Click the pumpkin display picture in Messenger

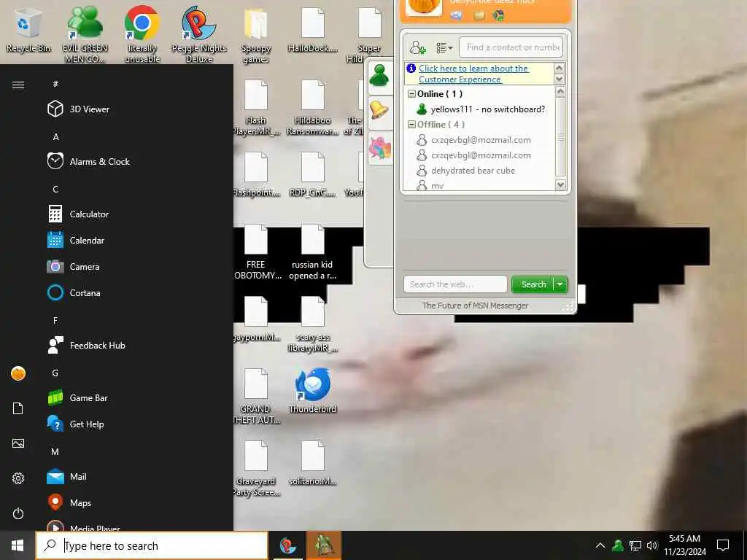coord(424,6)
